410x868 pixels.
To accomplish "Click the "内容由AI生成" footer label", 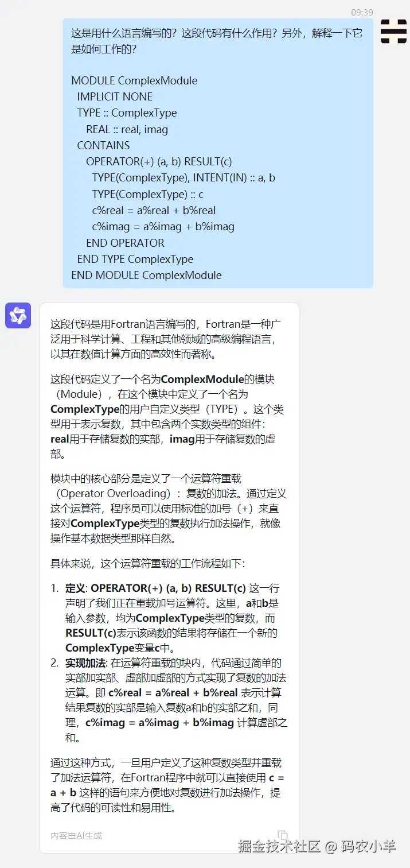I will pyautogui.click(x=76, y=836).
